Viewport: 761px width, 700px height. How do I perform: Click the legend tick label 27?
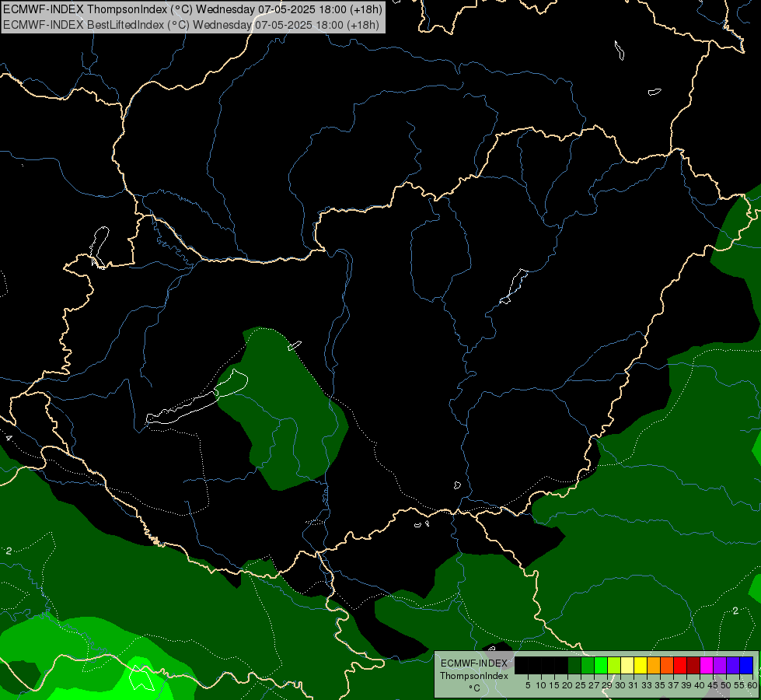(x=594, y=685)
